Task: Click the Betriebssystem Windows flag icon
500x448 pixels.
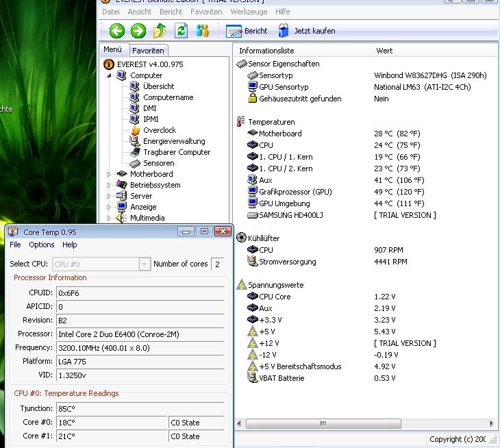Action: (121, 185)
